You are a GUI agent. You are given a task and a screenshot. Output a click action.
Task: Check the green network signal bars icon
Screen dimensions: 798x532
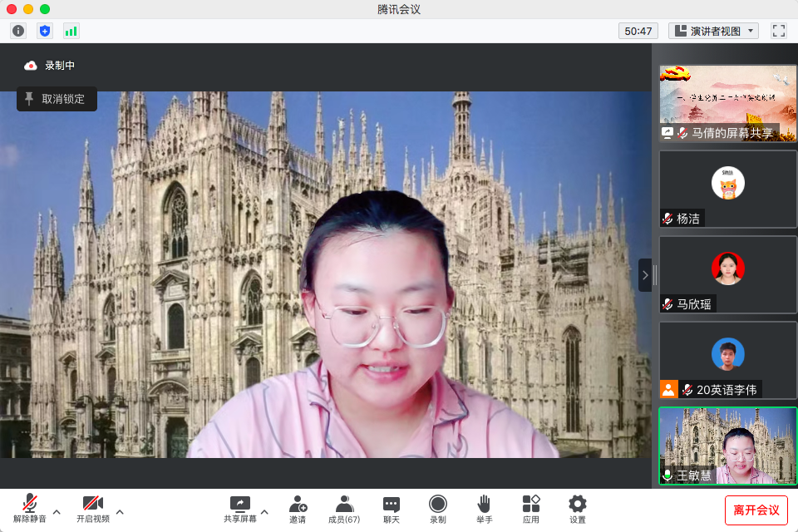point(71,31)
